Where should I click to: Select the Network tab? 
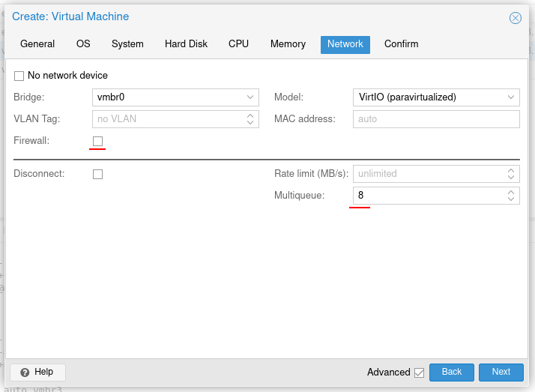click(345, 44)
